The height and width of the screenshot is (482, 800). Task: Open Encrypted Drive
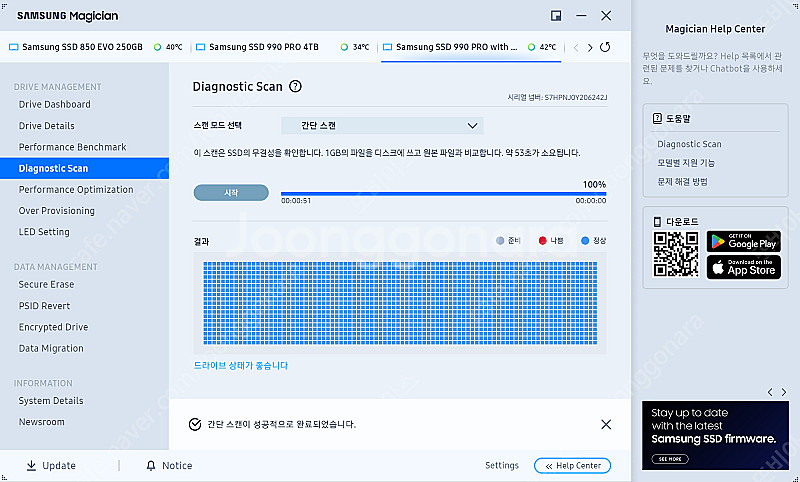[x=54, y=327]
